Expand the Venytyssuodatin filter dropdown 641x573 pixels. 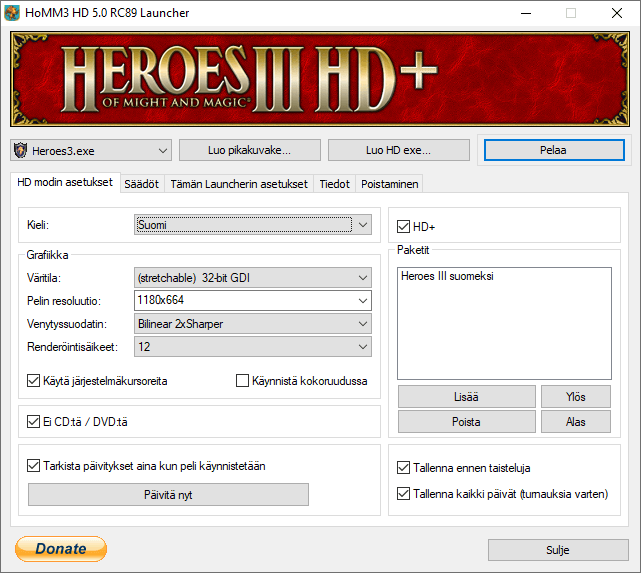coord(252,323)
